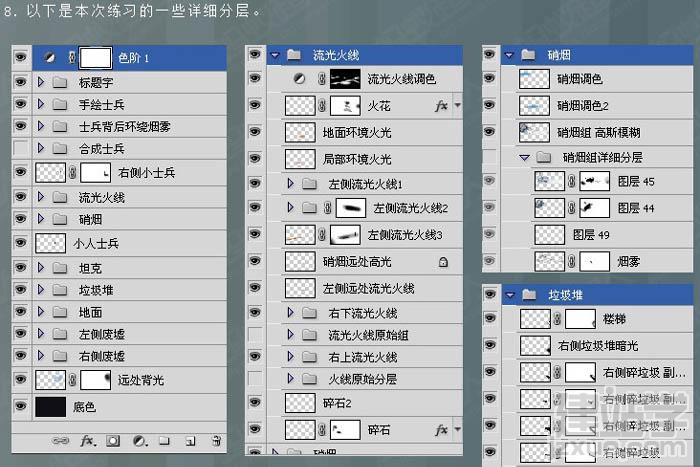Viewport: 700px width, 467px height.
Task: Add layer mask from footer icon
Action: (x=113, y=441)
